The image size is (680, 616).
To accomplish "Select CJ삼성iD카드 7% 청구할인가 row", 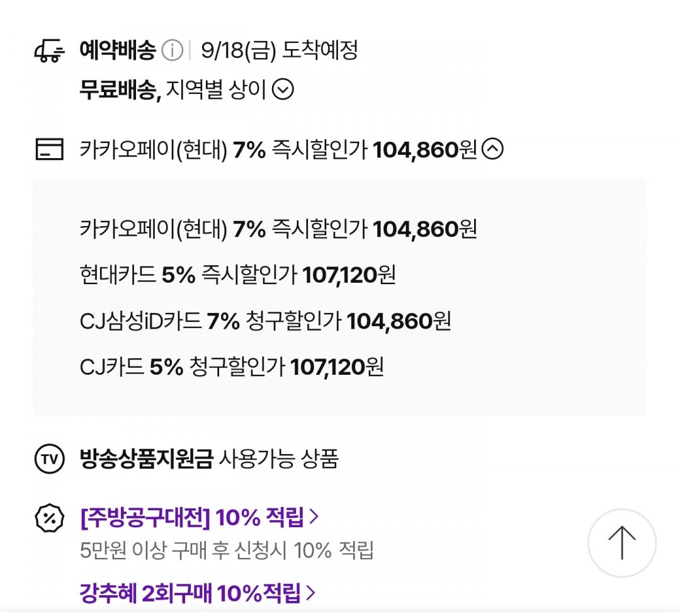I will coord(266,321).
